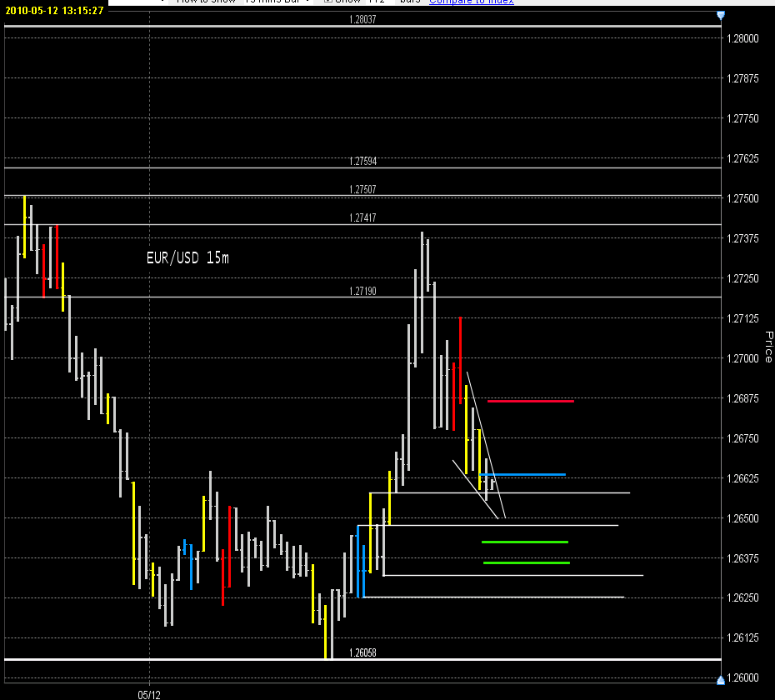Click the 1.26875 price axis value
Viewport: 775px width, 700px height.
click(742, 398)
